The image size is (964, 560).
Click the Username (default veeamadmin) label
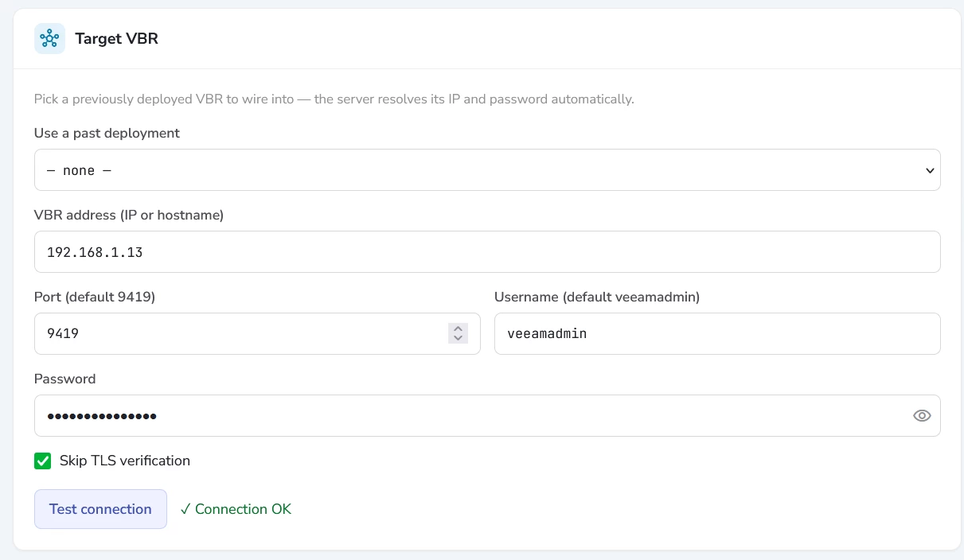coord(597,297)
